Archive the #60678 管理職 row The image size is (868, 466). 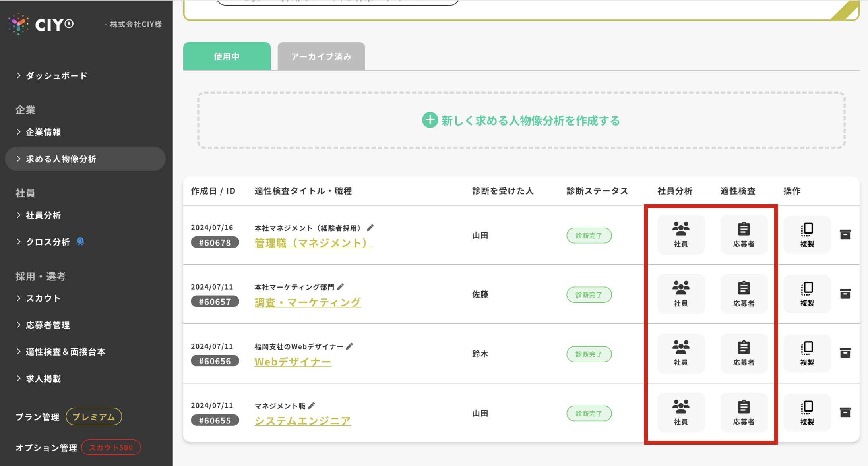pos(845,234)
